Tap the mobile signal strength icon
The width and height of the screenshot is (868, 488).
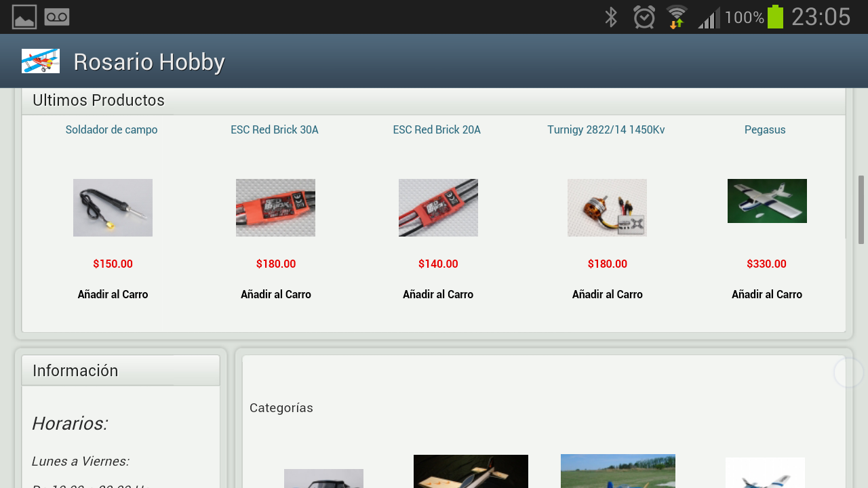(709, 18)
